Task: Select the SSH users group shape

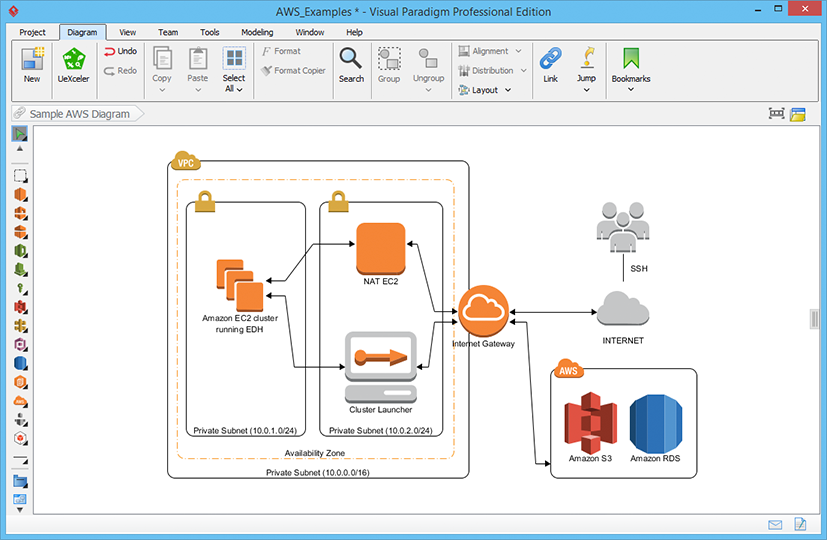Action: pos(623,227)
